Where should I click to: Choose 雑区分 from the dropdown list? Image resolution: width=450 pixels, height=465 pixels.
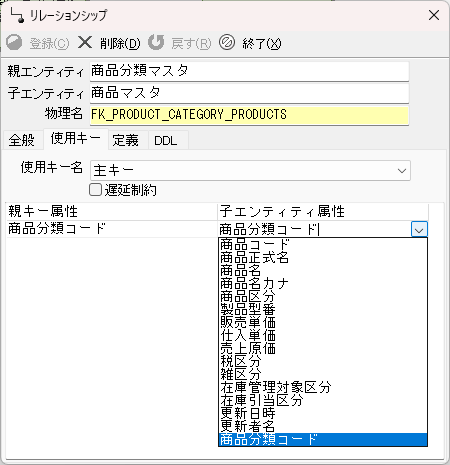323,374
